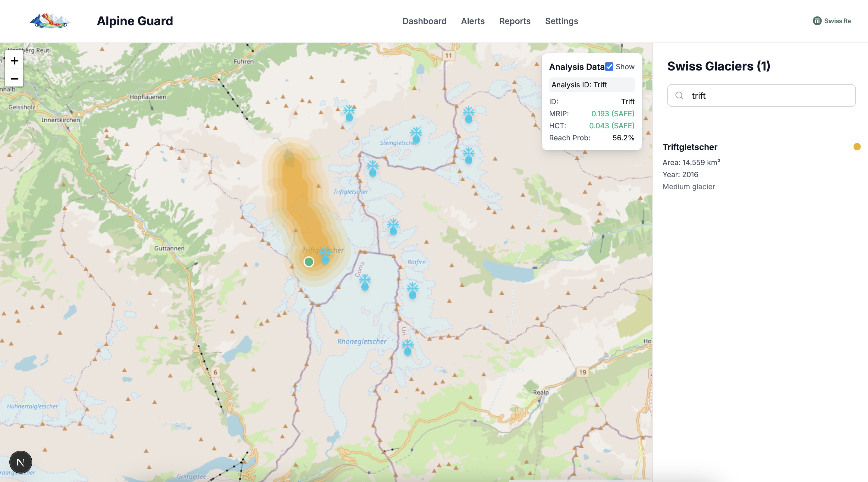Zoom in the map with plus button
This screenshot has height=482, width=868.
pyautogui.click(x=14, y=61)
